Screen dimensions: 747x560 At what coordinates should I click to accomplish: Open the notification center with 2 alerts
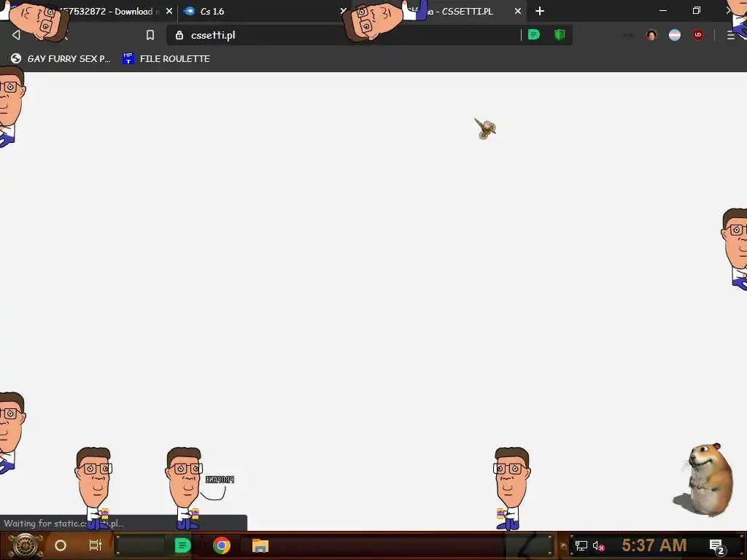[716, 546]
